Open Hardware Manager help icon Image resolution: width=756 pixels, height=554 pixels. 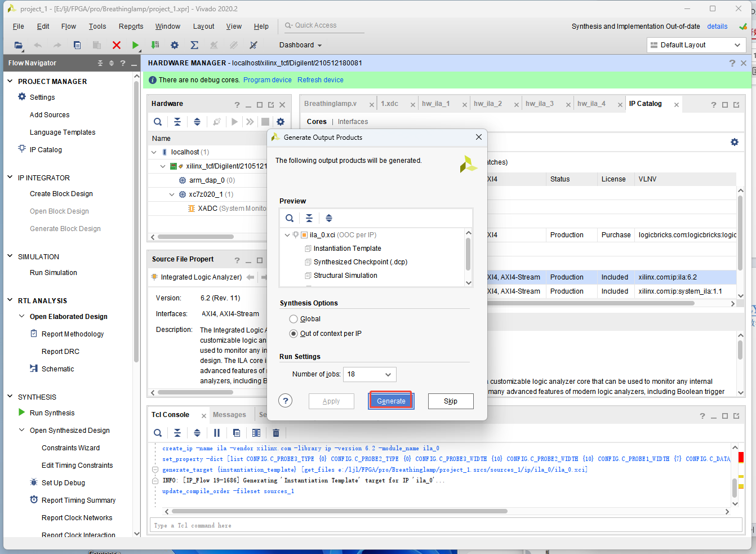pos(732,63)
